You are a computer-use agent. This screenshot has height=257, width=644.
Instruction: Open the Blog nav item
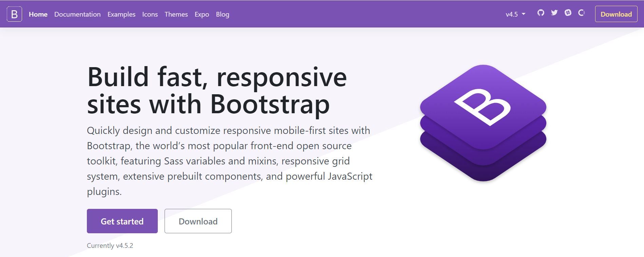tap(223, 14)
